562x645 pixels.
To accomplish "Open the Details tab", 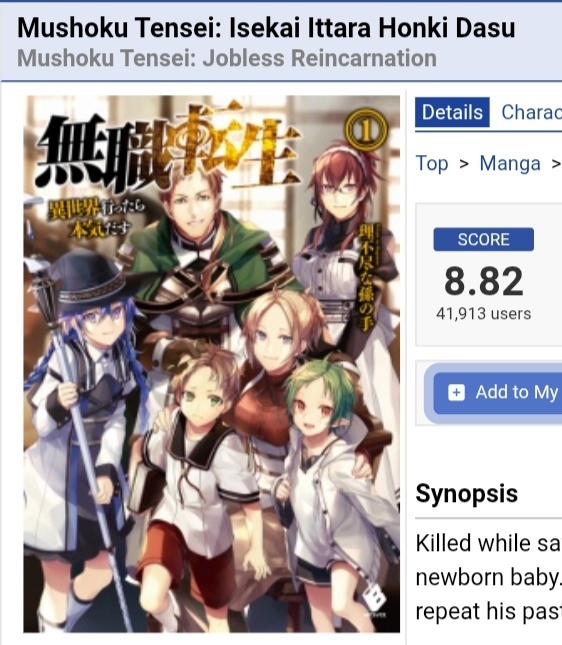I will point(452,112).
